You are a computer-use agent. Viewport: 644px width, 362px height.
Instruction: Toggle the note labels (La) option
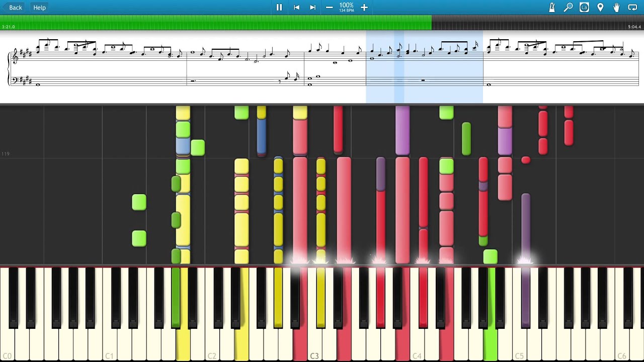(x=584, y=8)
